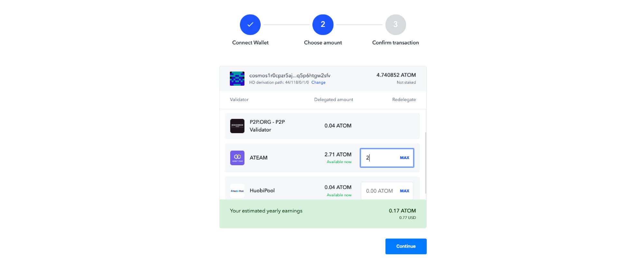Viewport: 644px width, 259px height.
Task: Click the 4.740852 ATOM balance
Action: pos(396,75)
